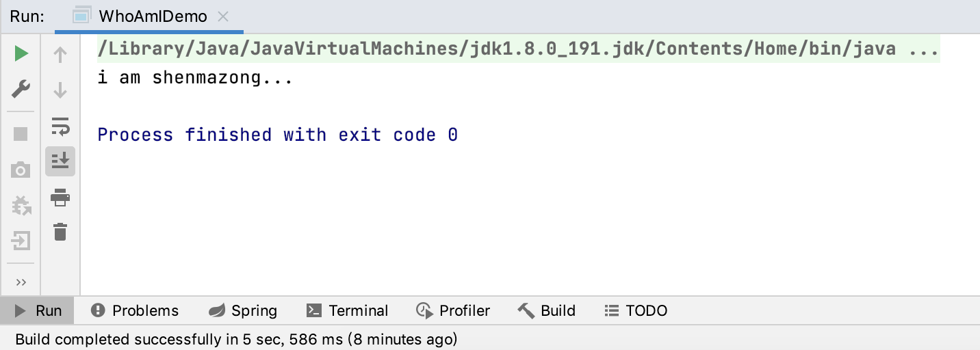Switch to the Terminal tool window
This screenshot has height=350, width=980.
(347, 311)
